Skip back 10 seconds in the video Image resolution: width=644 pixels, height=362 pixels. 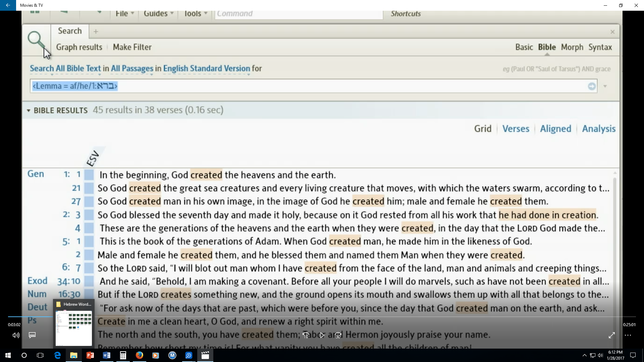point(306,335)
